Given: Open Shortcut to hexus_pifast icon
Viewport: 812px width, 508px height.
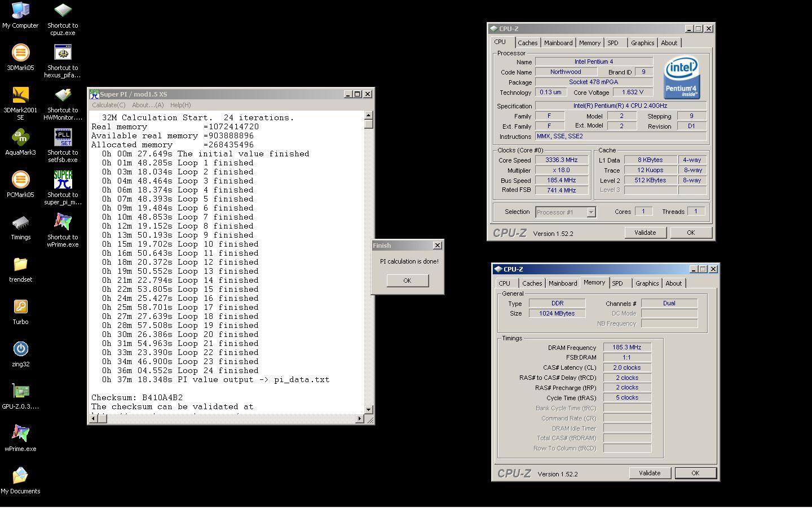Looking at the screenshot, I should (63, 52).
